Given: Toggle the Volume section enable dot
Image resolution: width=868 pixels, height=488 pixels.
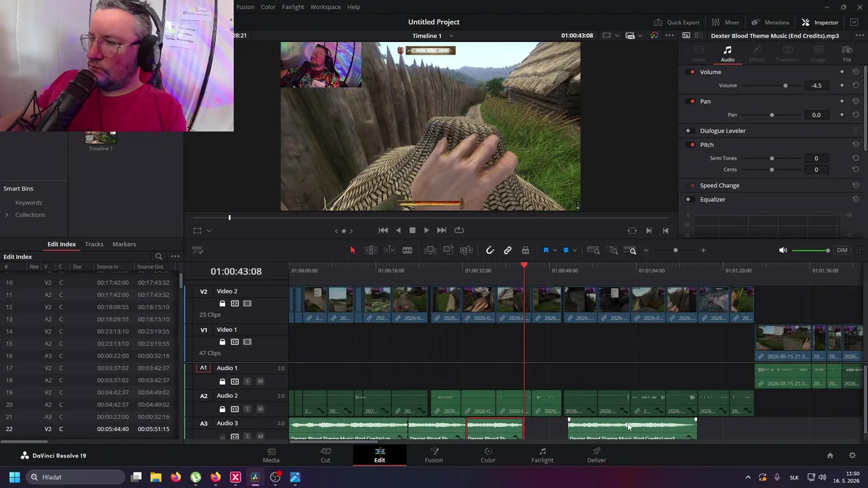Looking at the screenshot, I should (692, 72).
